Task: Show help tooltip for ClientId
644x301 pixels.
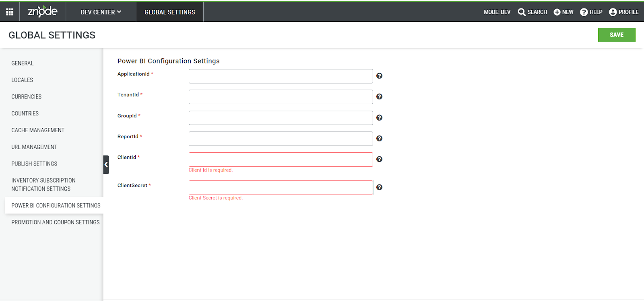Action: point(379,159)
